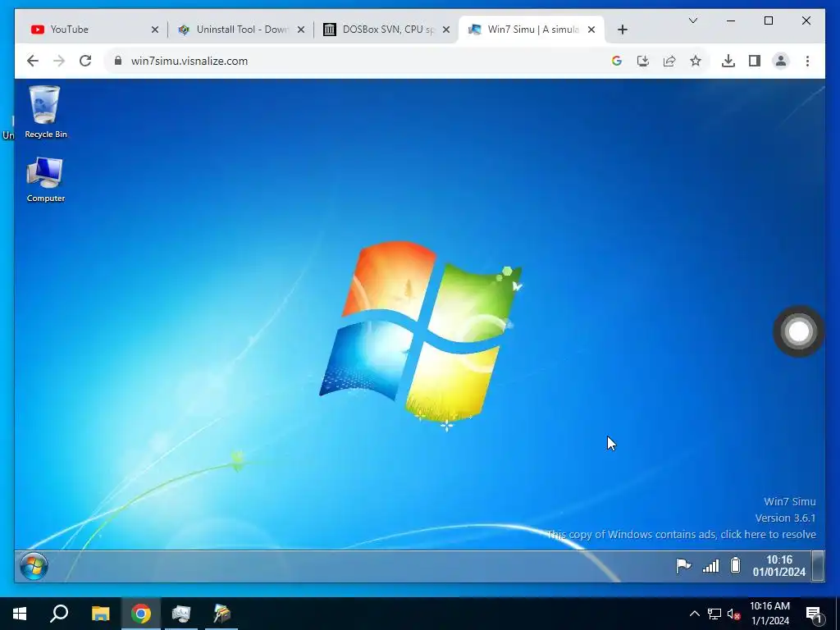Open the Win7 Simu Start orb
840x630 pixels.
point(34,566)
